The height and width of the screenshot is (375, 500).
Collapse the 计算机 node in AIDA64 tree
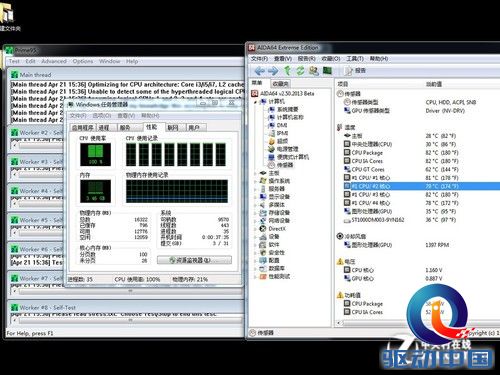tap(255, 102)
